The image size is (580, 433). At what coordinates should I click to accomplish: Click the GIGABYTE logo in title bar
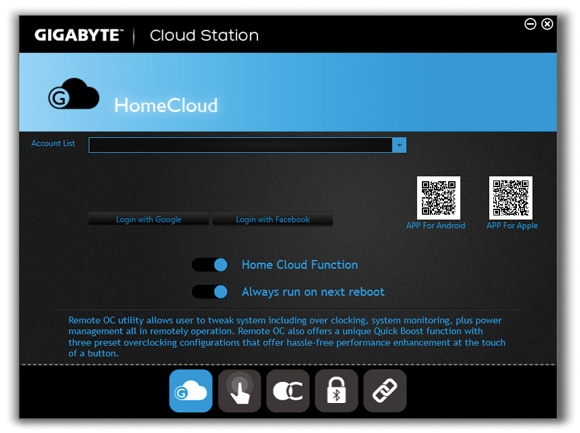78,35
